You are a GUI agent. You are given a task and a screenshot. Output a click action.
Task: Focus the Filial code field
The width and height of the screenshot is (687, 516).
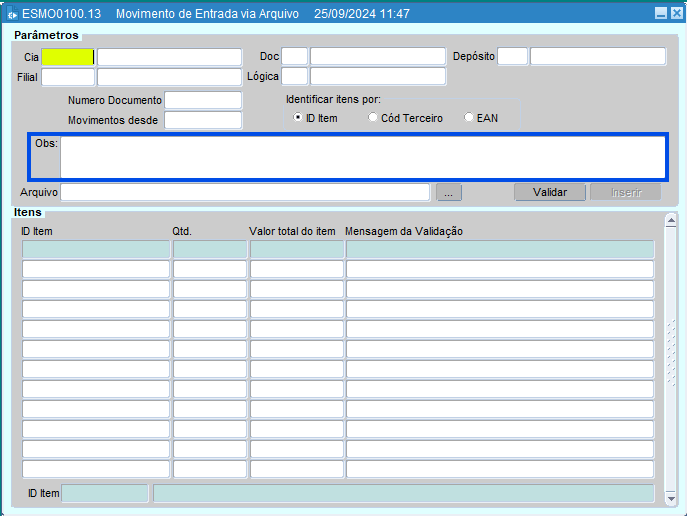[67, 77]
